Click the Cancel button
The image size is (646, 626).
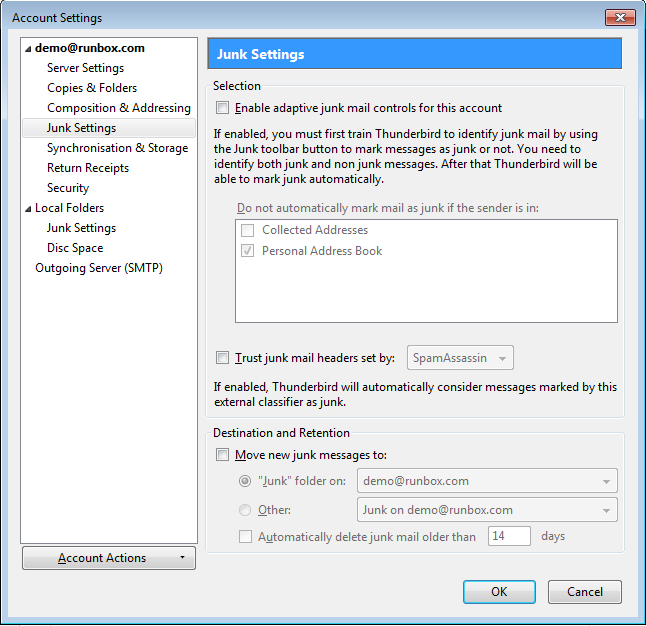tap(585, 592)
